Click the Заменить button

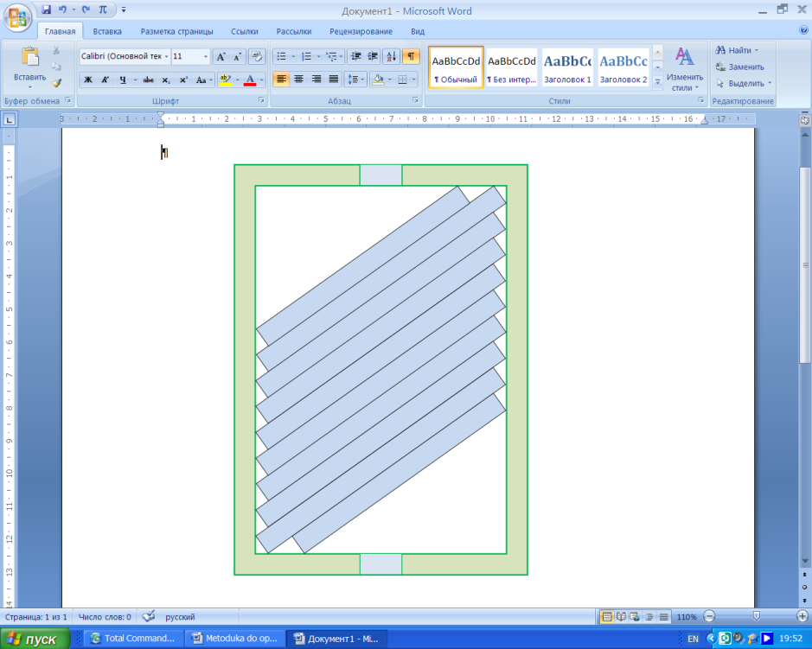pos(739,67)
